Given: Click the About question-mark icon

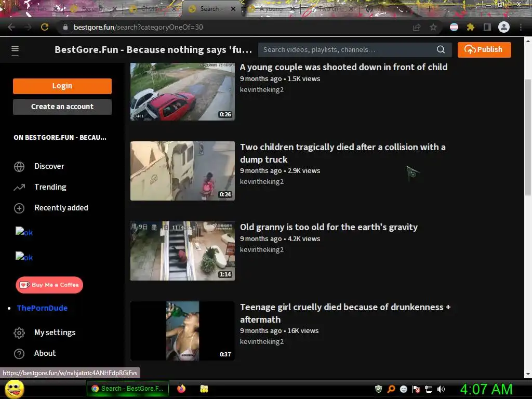Looking at the screenshot, I should pyautogui.click(x=19, y=353).
